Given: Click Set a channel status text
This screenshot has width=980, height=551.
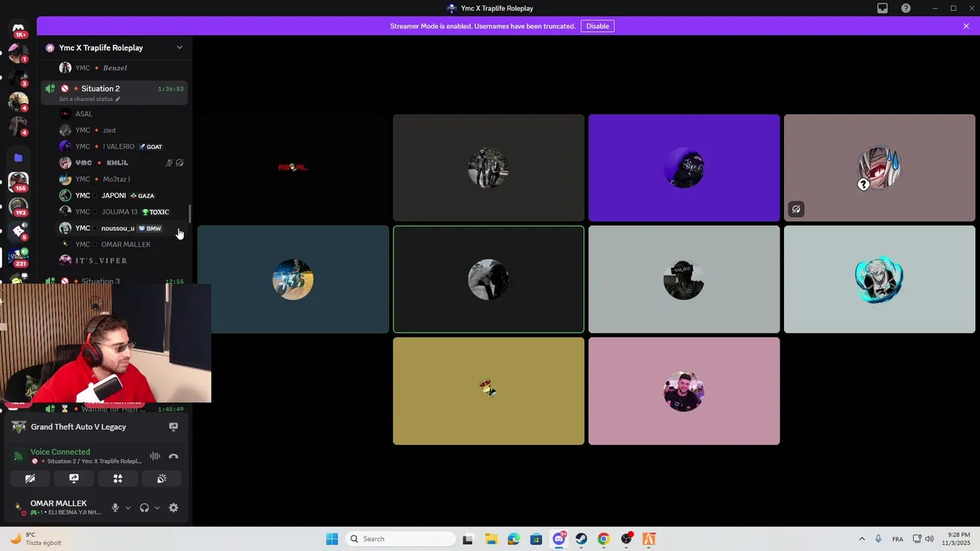Looking at the screenshot, I should click(x=86, y=99).
